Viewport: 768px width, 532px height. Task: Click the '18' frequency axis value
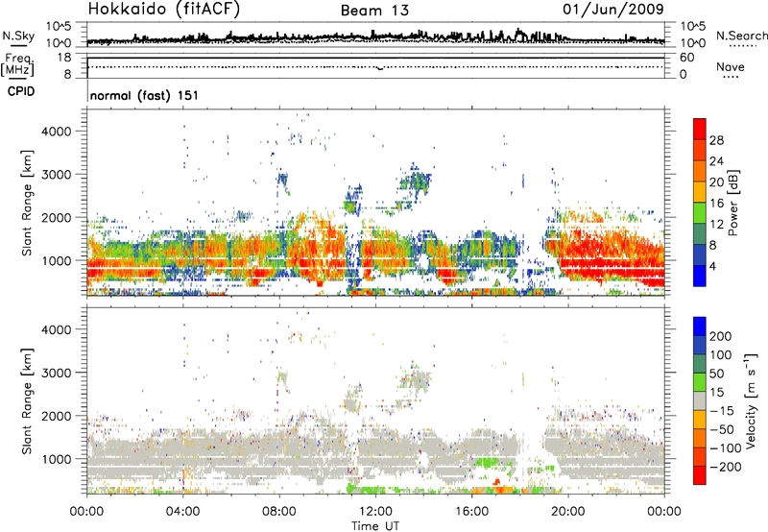63,58
